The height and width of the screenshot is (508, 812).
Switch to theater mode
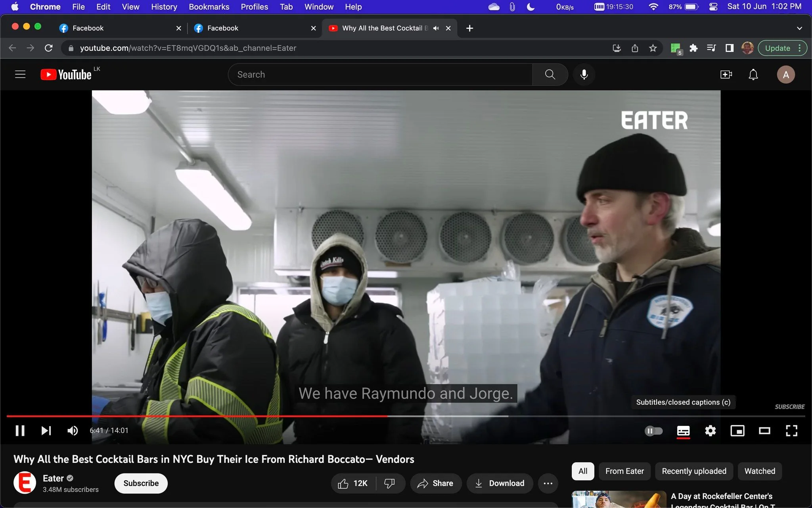point(764,431)
